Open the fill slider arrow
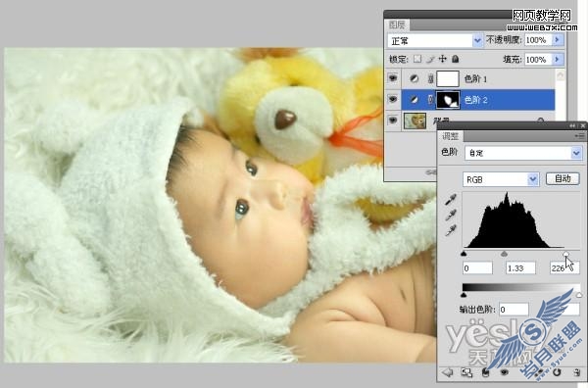This screenshot has height=388, width=588. 558,59
